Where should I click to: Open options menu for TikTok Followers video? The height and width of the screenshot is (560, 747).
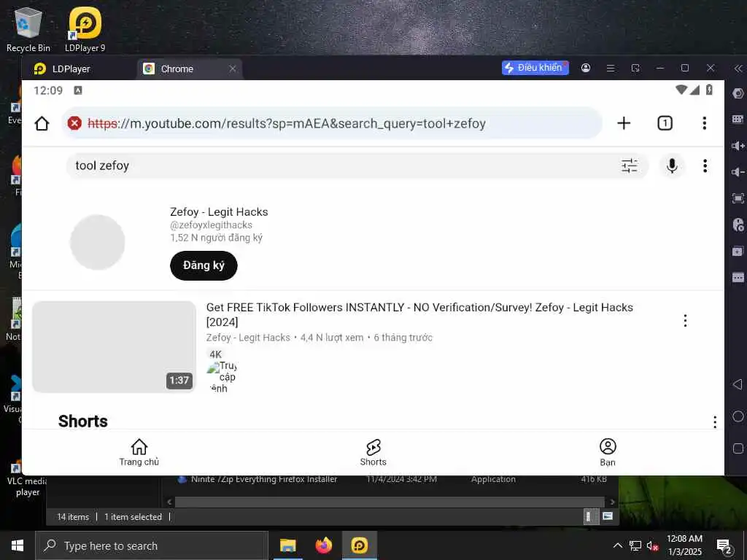click(x=685, y=321)
